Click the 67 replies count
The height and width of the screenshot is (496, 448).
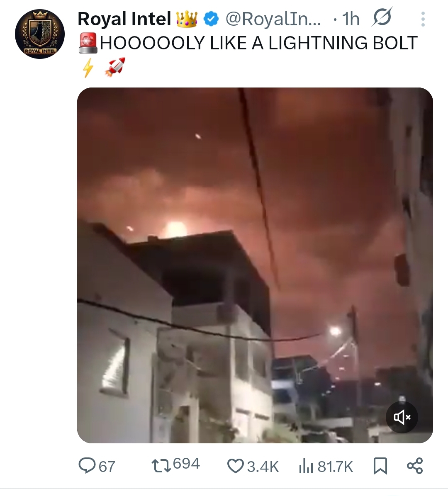pos(107,467)
